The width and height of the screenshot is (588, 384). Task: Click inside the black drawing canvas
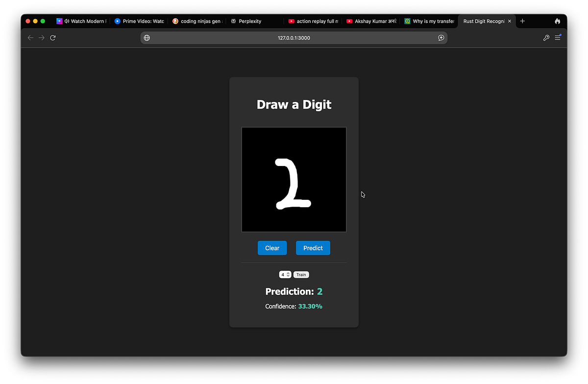(294, 179)
